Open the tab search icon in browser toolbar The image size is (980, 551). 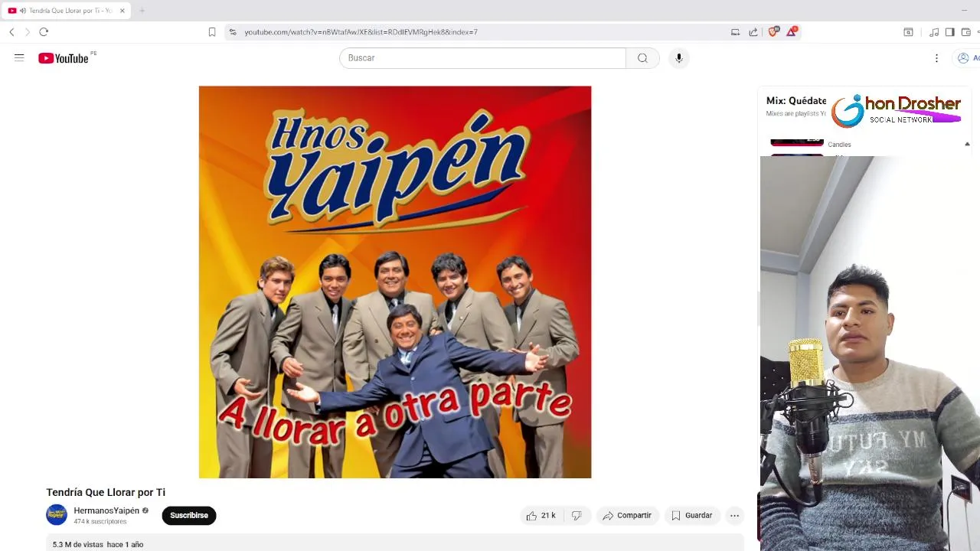[908, 32]
